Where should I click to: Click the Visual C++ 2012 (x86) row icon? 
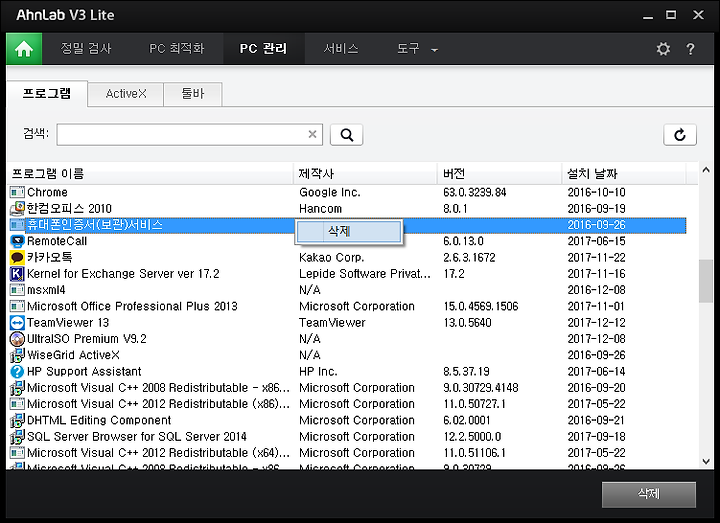17,404
